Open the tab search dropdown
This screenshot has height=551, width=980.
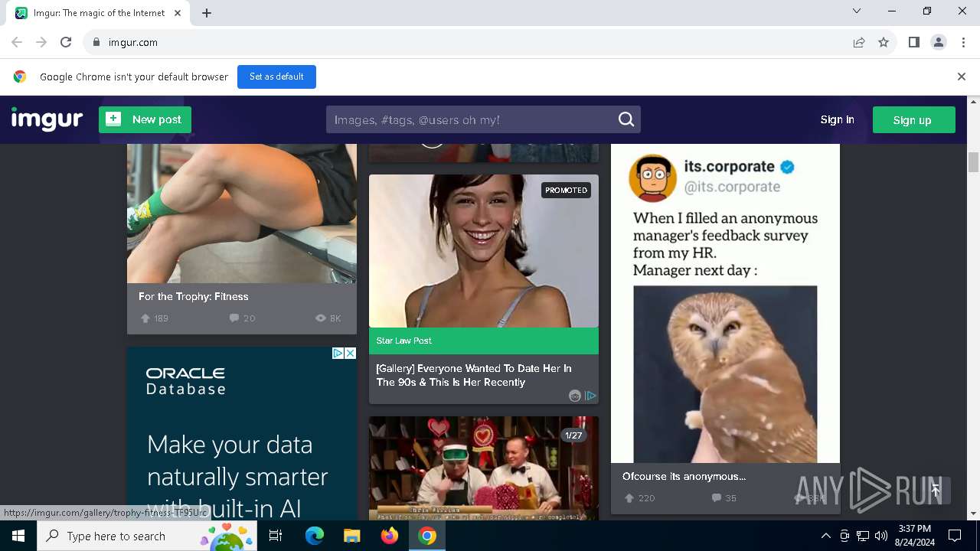pyautogui.click(x=857, y=11)
